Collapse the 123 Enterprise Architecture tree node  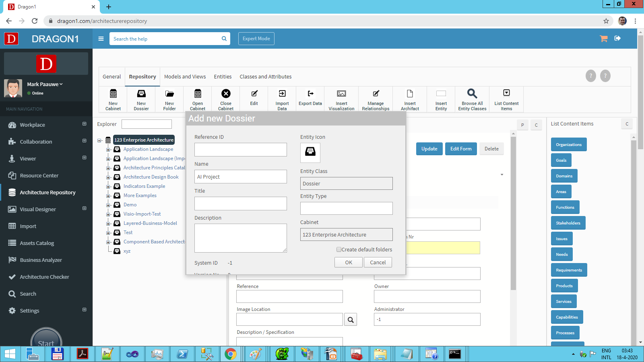[x=99, y=140]
